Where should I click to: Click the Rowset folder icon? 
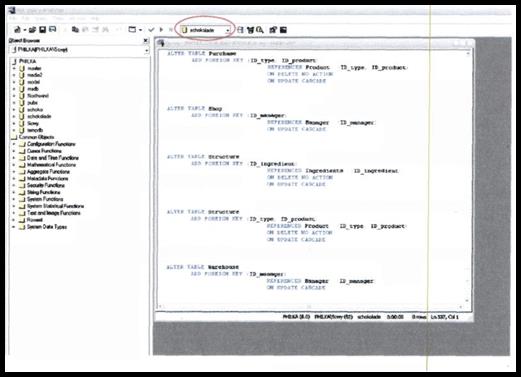coord(22,220)
